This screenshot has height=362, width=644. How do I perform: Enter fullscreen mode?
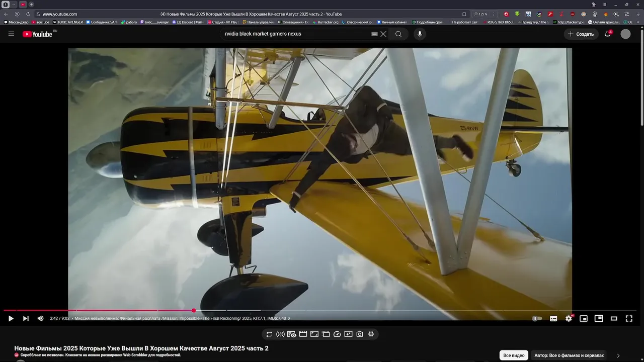point(629,318)
